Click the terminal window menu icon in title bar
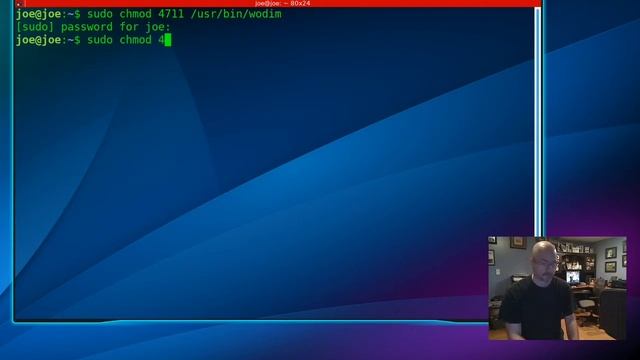The height and width of the screenshot is (360, 640). [x=20, y=4]
